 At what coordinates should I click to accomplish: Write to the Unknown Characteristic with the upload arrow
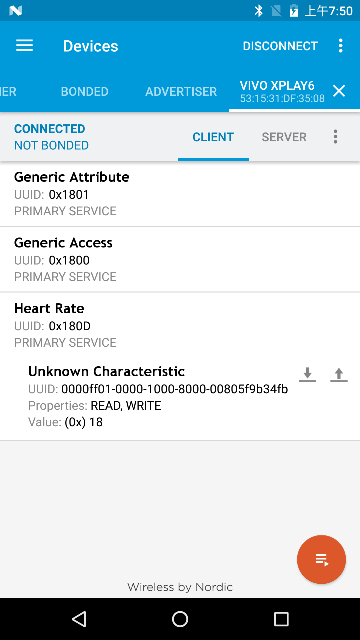(x=339, y=374)
